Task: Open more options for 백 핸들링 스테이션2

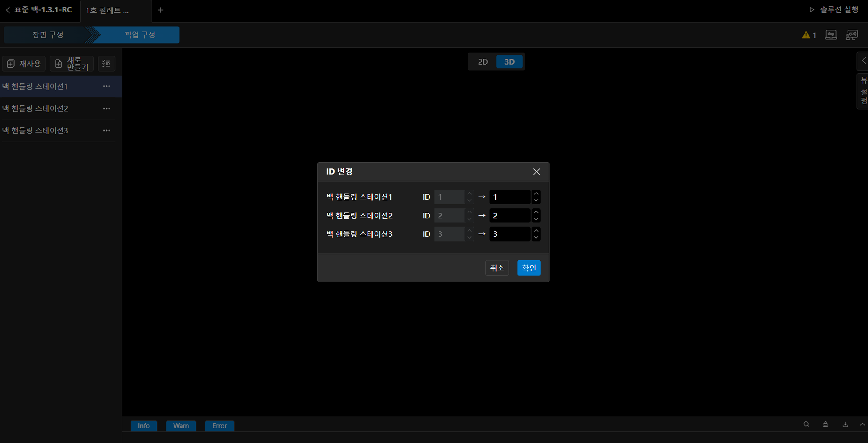Action: [x=106, y=108]
